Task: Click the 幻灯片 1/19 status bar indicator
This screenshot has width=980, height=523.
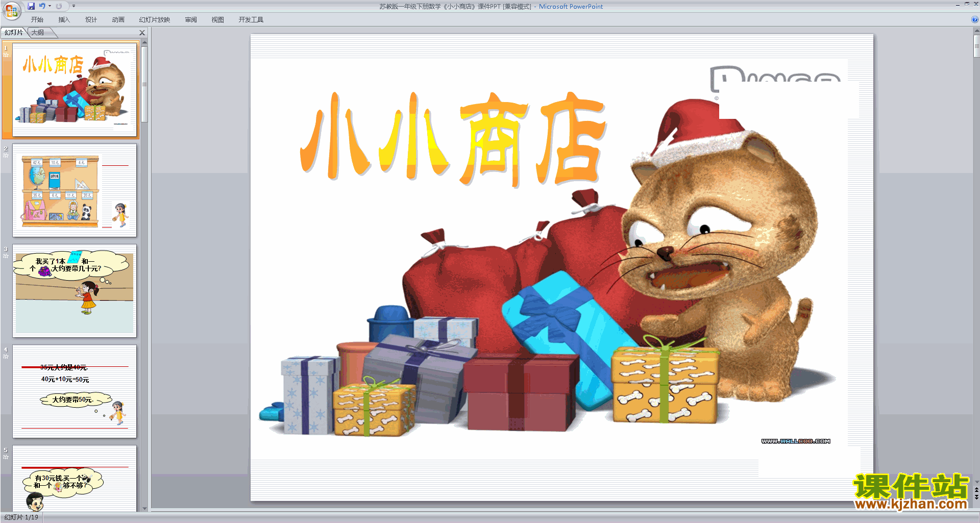Action: (21, 517)
